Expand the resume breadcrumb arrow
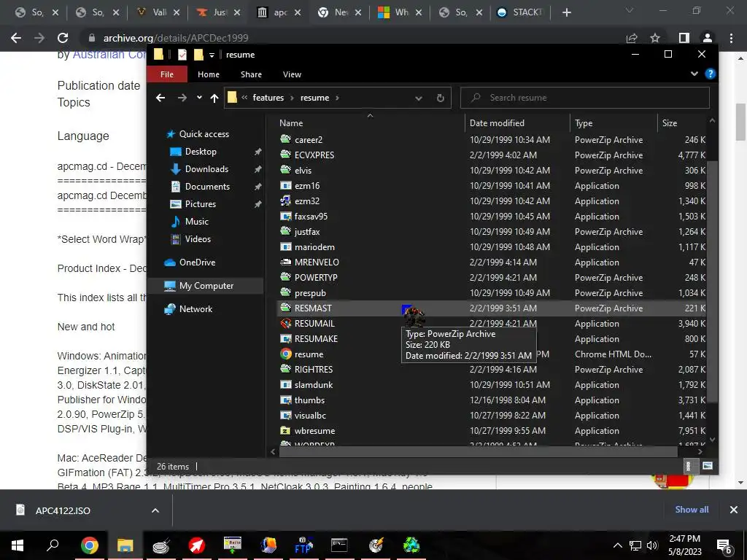 pyautogui.click(x=337, y=98)
